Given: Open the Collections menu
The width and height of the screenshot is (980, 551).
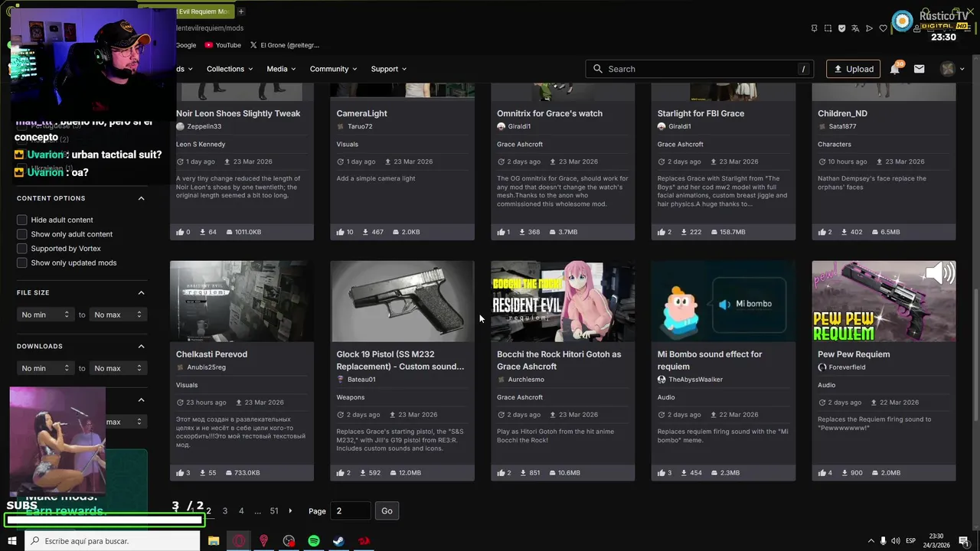Looking at the screenshot, I should click(230, 69).
